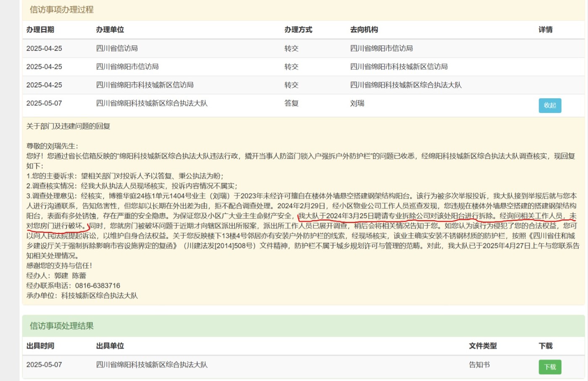Screen dimensions: 588x381
Task: Select the 去向机构 column header
Action: pos(364,30)
